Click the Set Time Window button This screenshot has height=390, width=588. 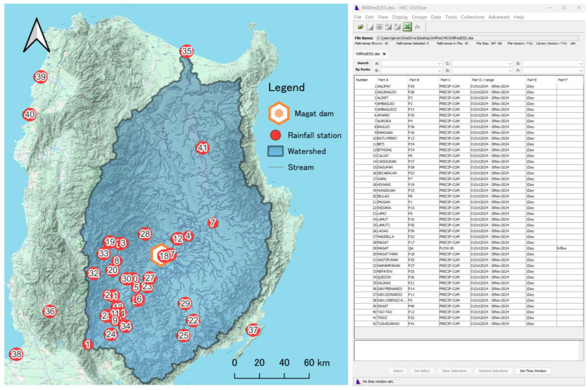[x=533, y=371]
